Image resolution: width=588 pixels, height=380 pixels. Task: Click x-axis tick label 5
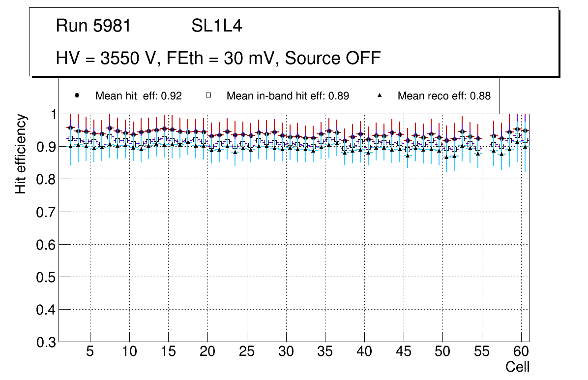tap(90, 352)
